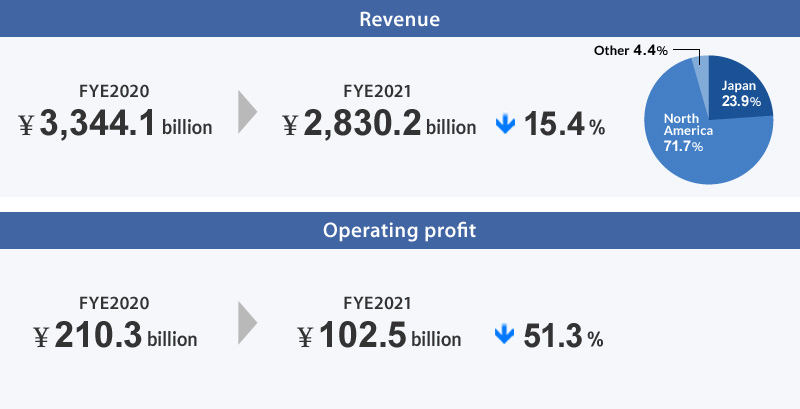Click the gray triangle arrow in Operating profit row

coord(247,322)
